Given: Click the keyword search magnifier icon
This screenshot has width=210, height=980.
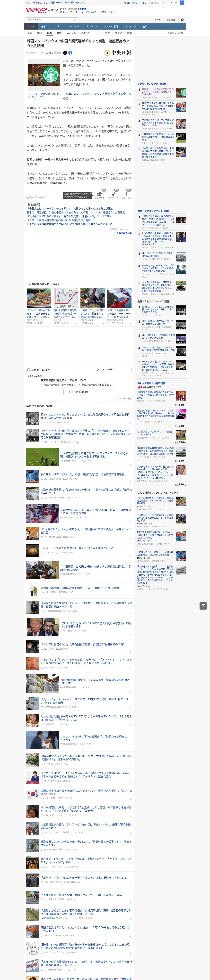Looking at the screenshot, I should [x=75, y=20].
